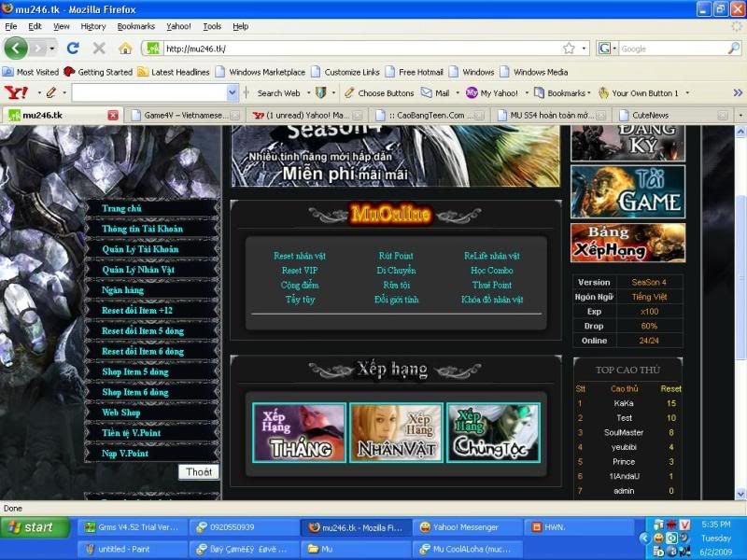Switch to CaoBangTeen.Com tab

430,115
